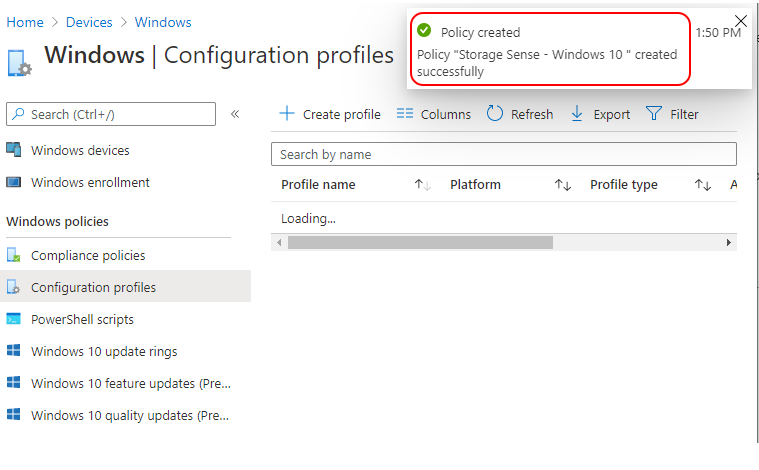
Task: Click the Windows 10 quality updates icon
Action: tap(14, 414)
